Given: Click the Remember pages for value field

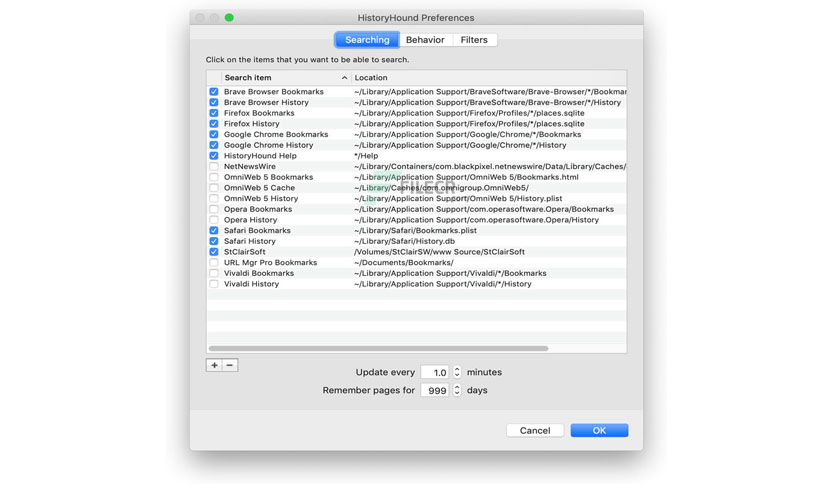Looking at the screenshot, I should pos(436,391).
